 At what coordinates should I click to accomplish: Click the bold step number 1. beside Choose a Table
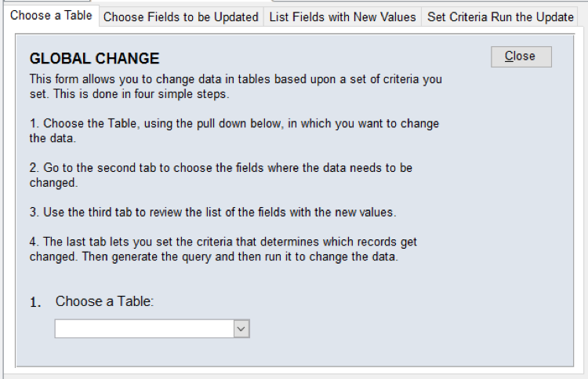pos(35,303)
